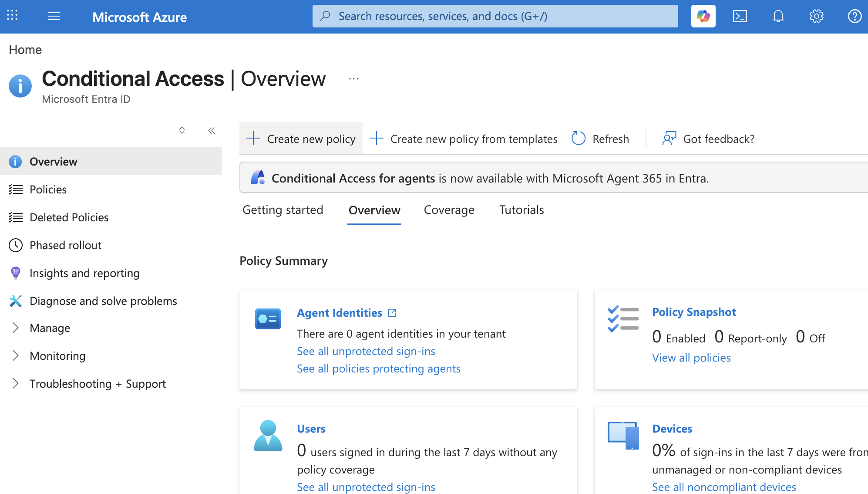Click the Refresh circular arrow icon
Viewport: 868px width, 494px height.
[579, 139]
